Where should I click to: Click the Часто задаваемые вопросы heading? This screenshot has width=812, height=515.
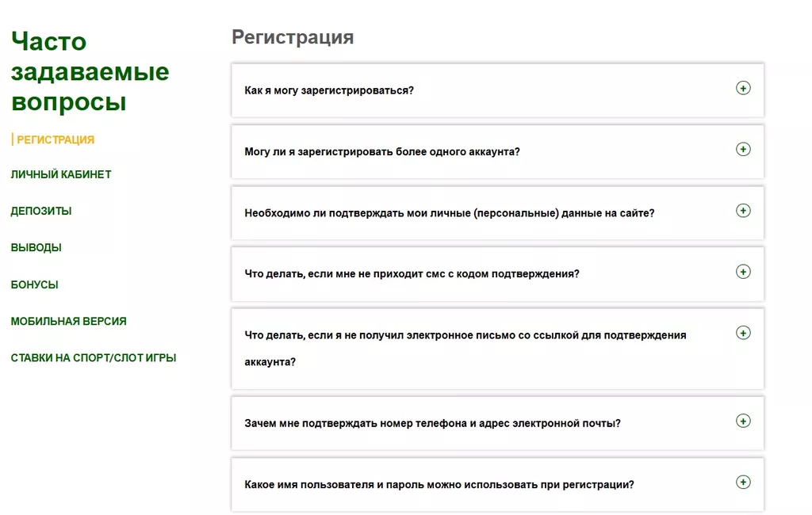pyautogui.click(x=90, y=71)
